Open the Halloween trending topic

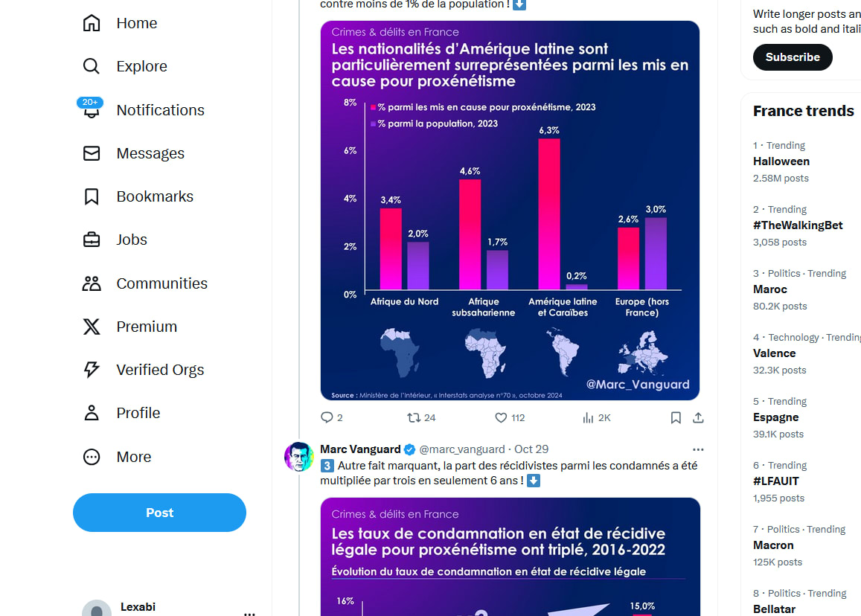point(781,161)
